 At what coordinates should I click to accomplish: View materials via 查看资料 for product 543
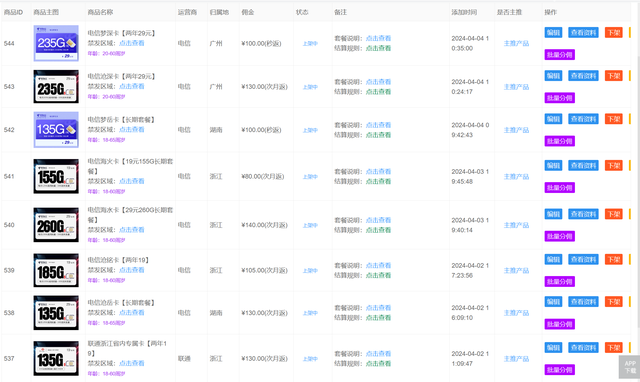[x=583, y=76]
